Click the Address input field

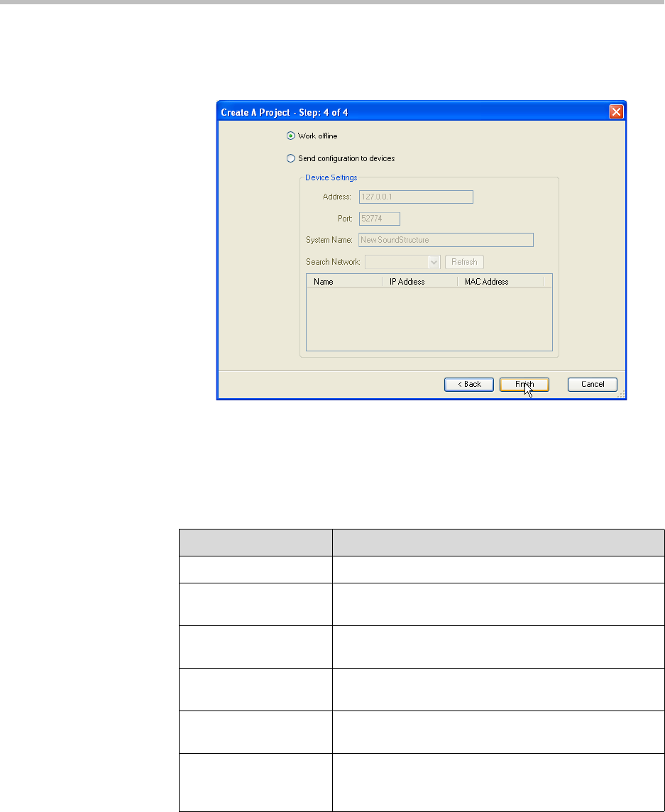[416, 197]
